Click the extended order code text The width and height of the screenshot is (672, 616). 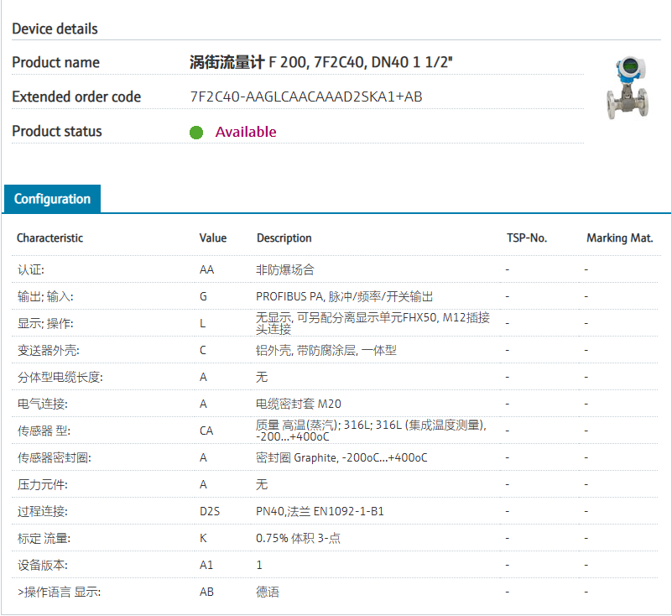pos(306,97)
